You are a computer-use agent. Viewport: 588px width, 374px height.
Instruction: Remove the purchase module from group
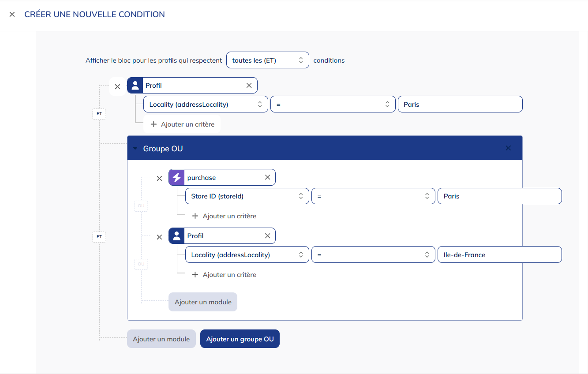pos(160,179)
